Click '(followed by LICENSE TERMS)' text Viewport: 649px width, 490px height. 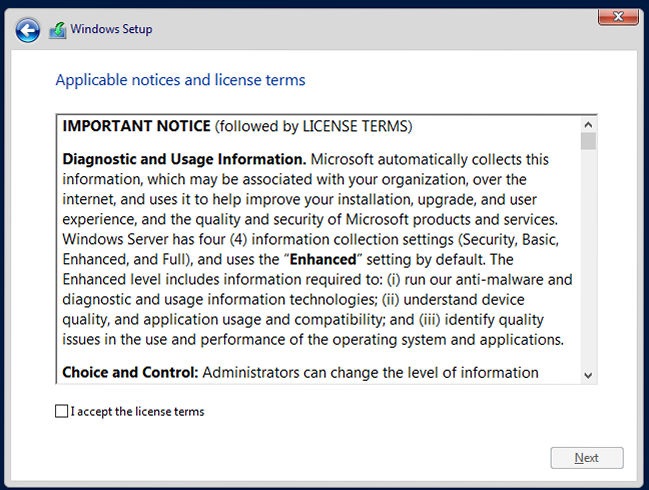click(x=313, y=126)
